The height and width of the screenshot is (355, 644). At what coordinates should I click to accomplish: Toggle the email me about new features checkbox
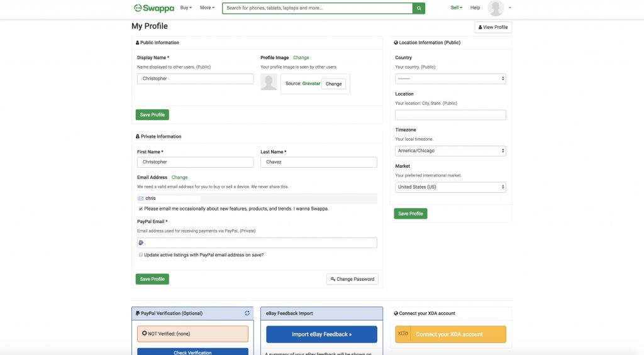pyautogui.click(x=141, y=209)
